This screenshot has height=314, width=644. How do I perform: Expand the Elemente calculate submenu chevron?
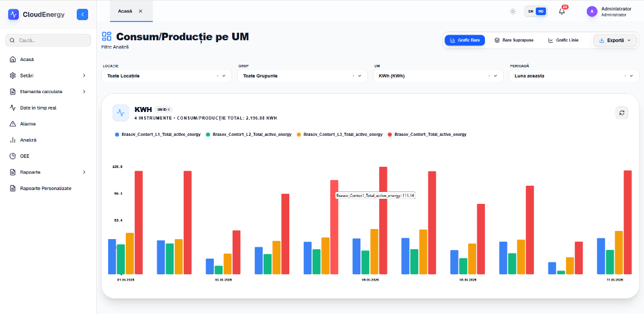pos(84,92)
